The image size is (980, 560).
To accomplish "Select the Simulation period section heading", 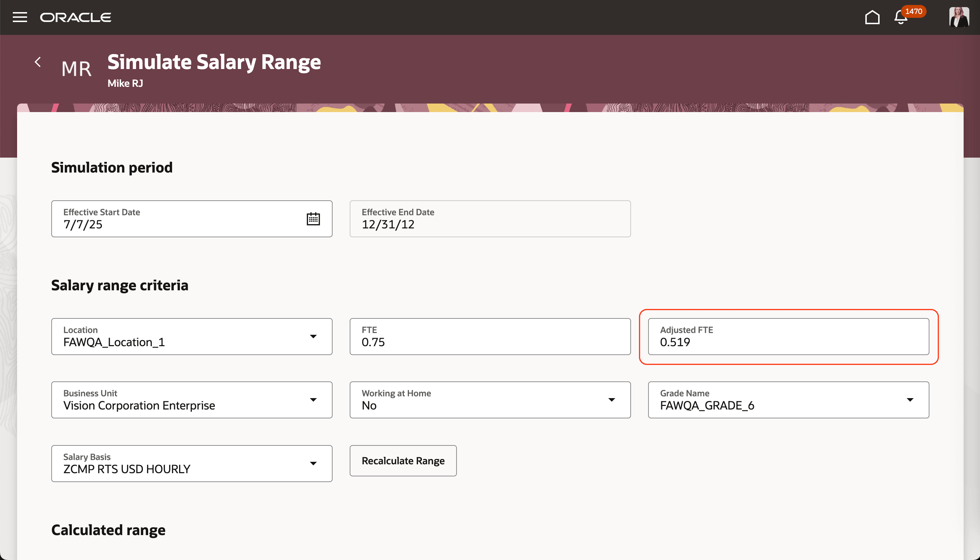I will [x=111, y=167].
